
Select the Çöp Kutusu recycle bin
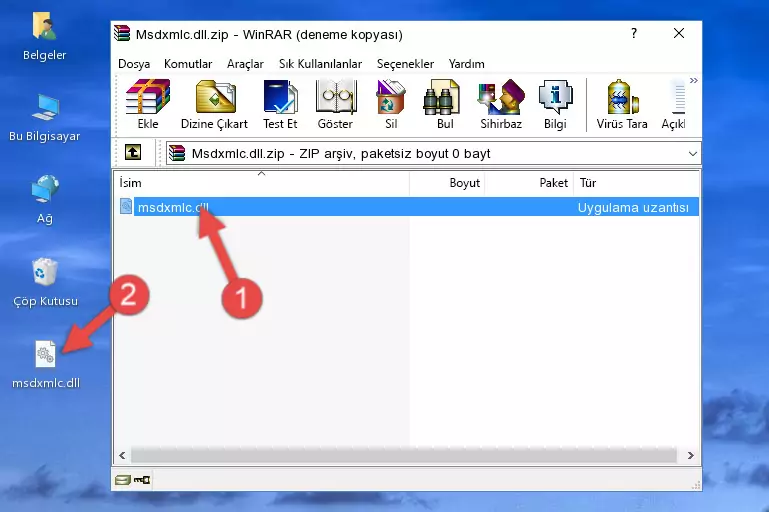45,282
